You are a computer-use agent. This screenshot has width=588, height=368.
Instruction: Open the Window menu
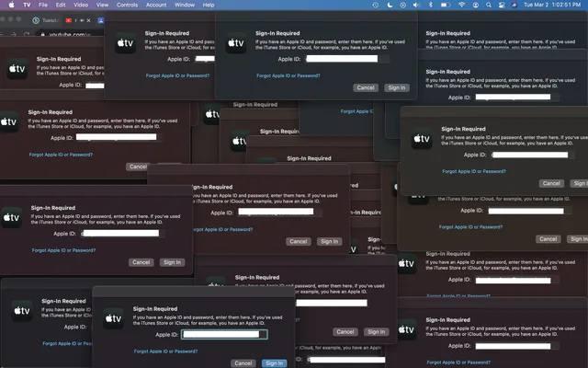click(x=185, y=5)
